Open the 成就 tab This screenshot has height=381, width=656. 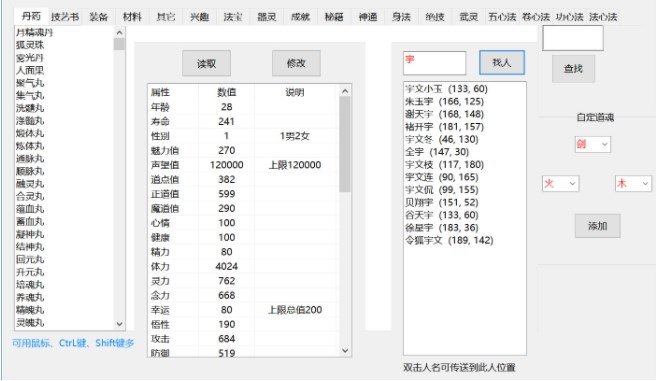(300, 17)
